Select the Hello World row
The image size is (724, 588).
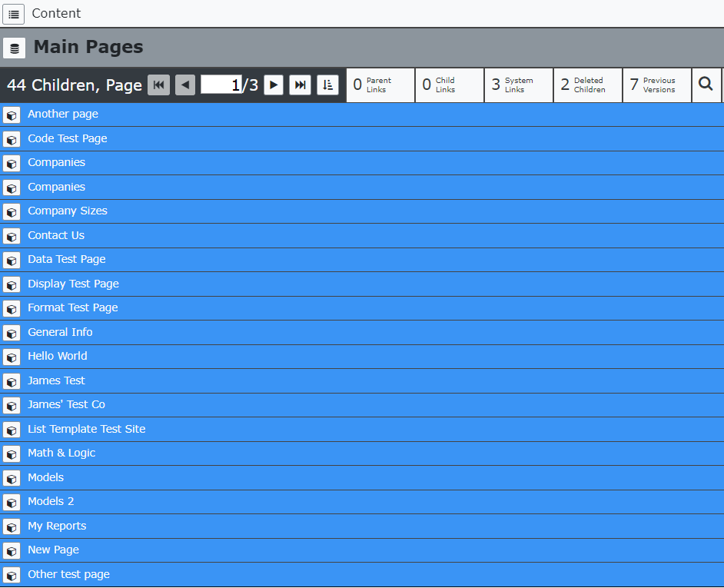[x=362, y=357]
